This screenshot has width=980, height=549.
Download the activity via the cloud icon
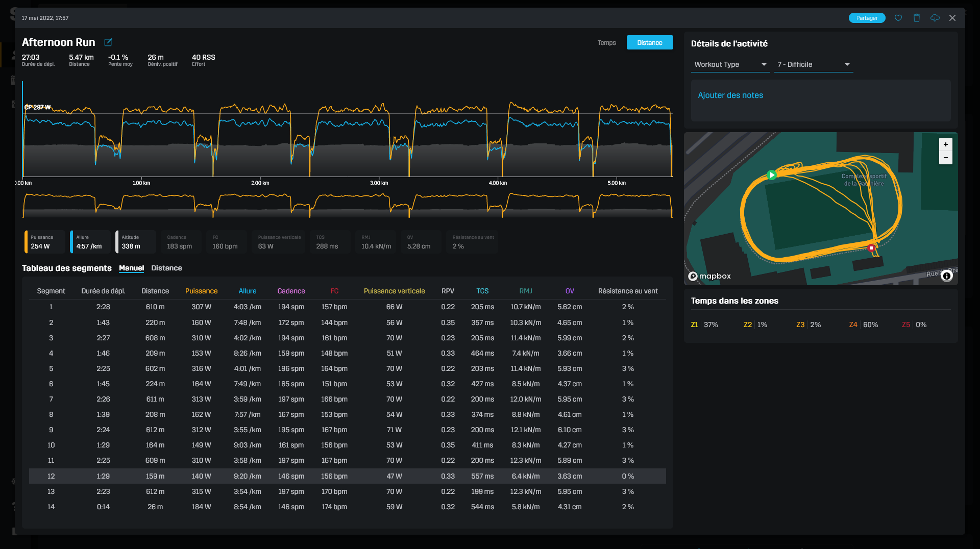point(935,18)
